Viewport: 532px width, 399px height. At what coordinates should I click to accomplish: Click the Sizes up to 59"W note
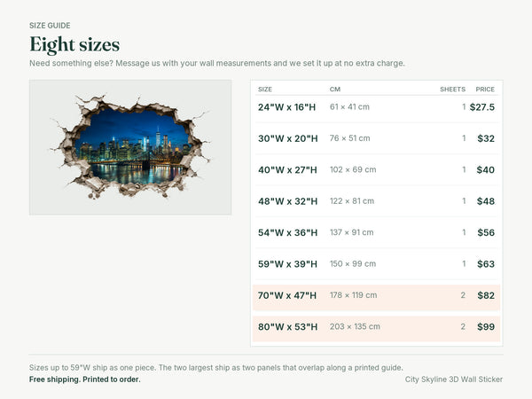point(216,367)
